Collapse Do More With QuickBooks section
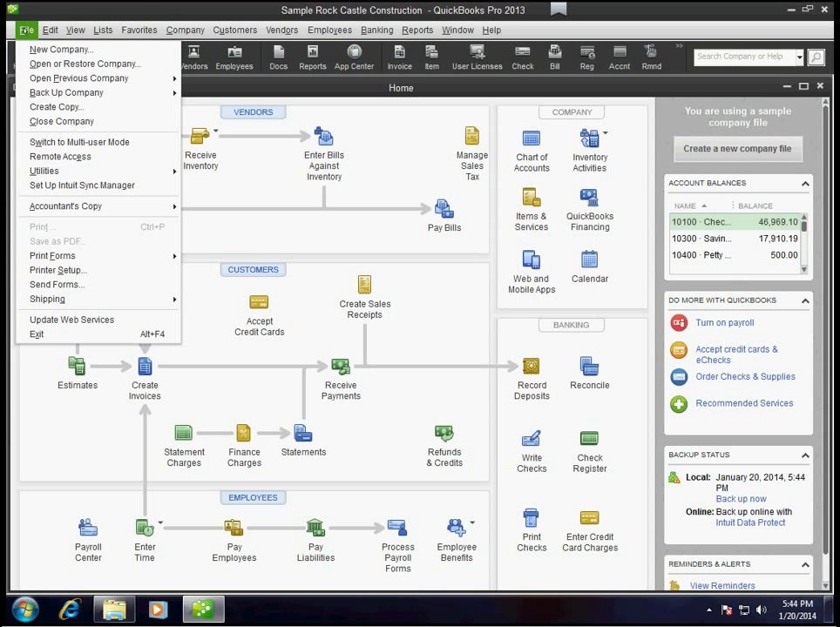840x627 pixels. pos(804,301)
